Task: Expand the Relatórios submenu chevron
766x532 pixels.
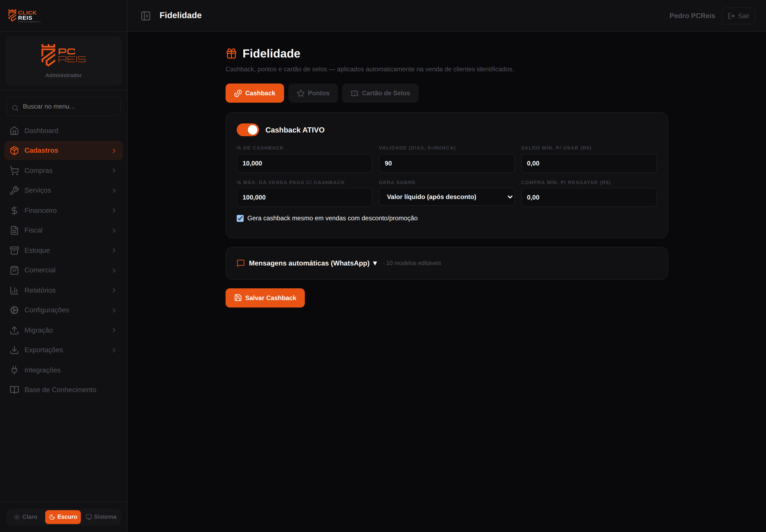Action: [114, 290]
